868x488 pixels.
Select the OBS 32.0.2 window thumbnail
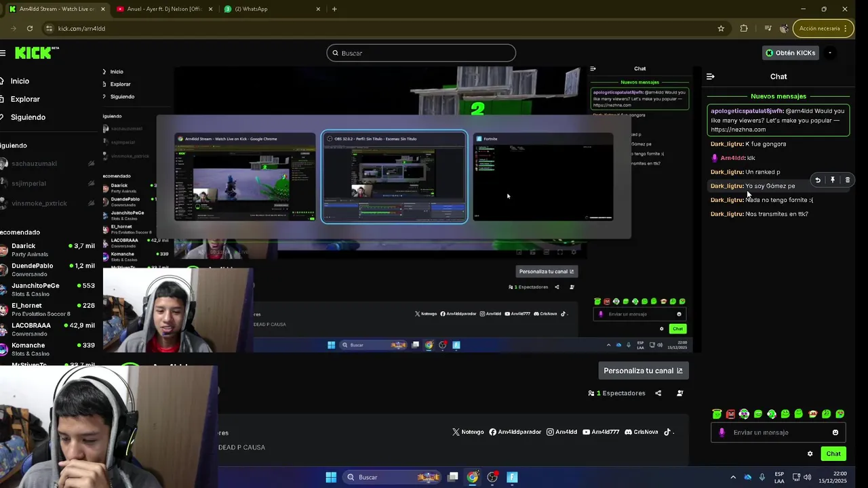click(x=394, y=177)
